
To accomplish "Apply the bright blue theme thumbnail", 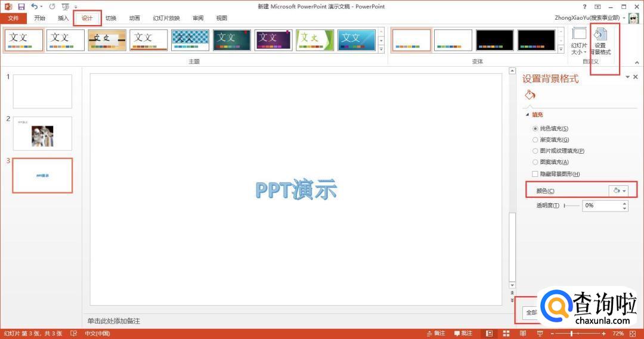I will tap(357, 40).
